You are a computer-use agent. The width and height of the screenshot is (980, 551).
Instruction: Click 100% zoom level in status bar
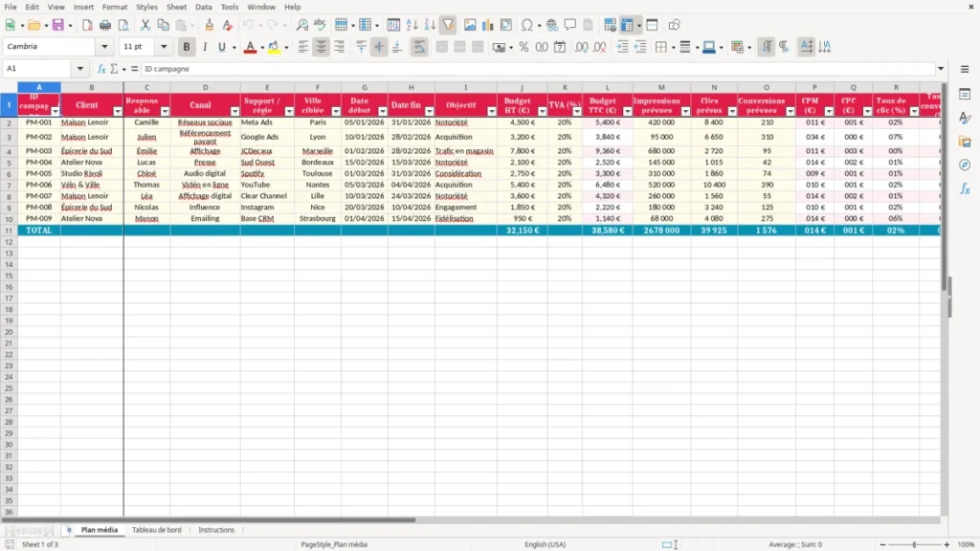pyautogui.click(x=967, y=544)
